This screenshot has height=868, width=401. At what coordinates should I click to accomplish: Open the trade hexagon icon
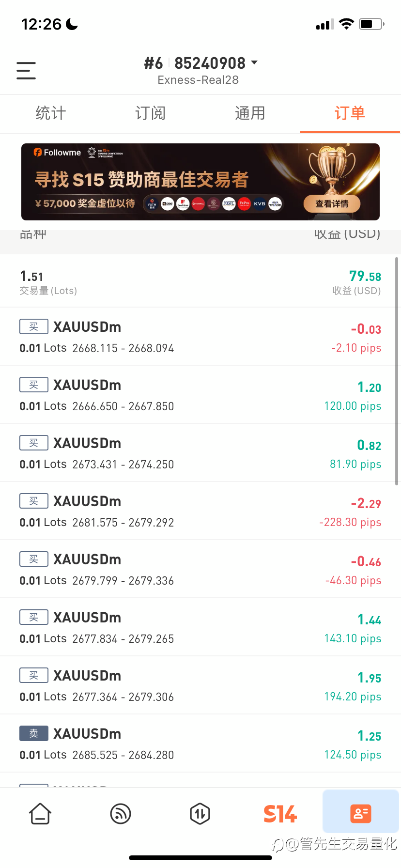200,813
